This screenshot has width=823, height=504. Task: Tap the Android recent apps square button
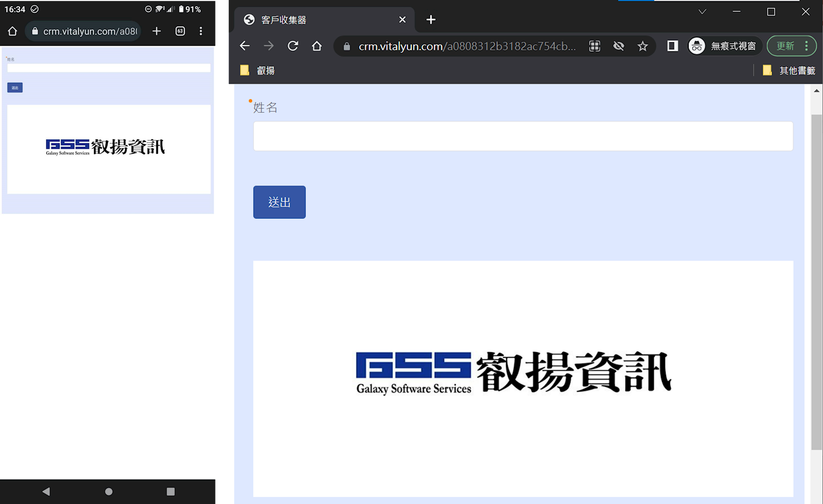point(171,492)
